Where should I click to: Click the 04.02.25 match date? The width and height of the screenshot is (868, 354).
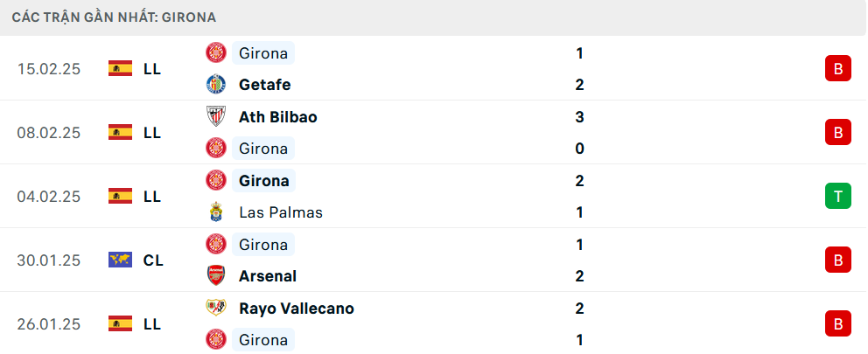[x=48, y=197]
